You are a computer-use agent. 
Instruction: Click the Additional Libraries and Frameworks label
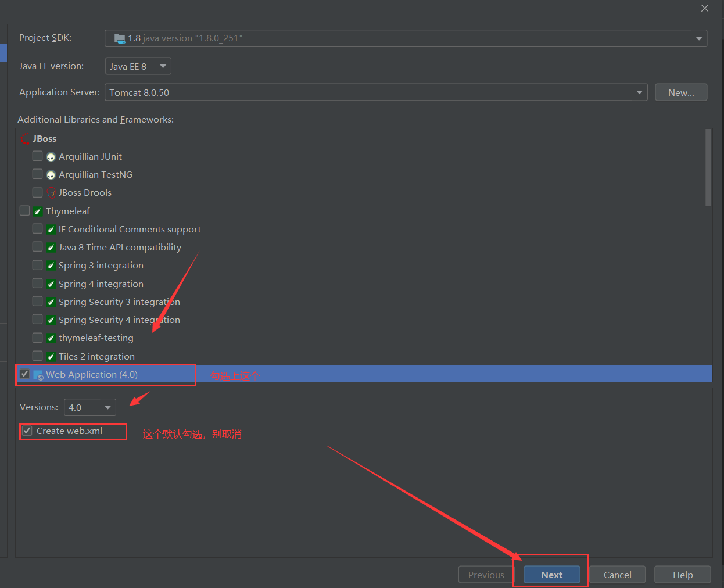[96, 120]
